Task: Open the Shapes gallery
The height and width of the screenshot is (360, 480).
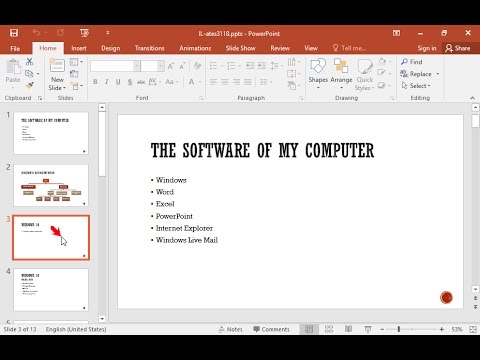Action: click(x=318, y=74)
